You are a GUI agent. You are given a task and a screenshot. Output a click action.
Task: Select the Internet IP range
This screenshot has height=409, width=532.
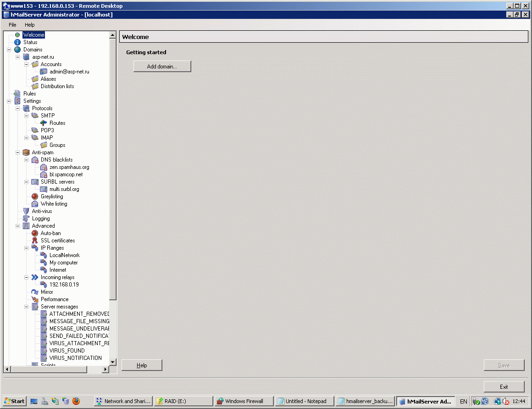pos(58,270)
